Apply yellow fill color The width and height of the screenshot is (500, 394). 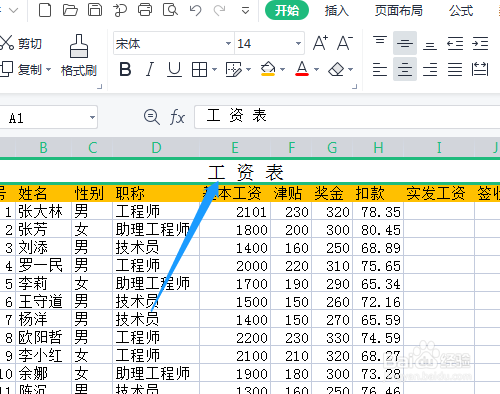(x=268, y=69)
